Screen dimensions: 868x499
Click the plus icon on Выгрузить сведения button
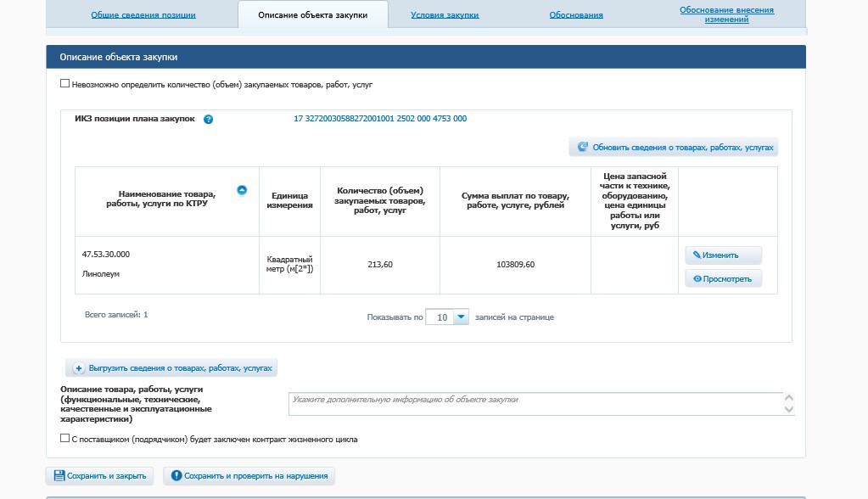(x=79, y=368)
